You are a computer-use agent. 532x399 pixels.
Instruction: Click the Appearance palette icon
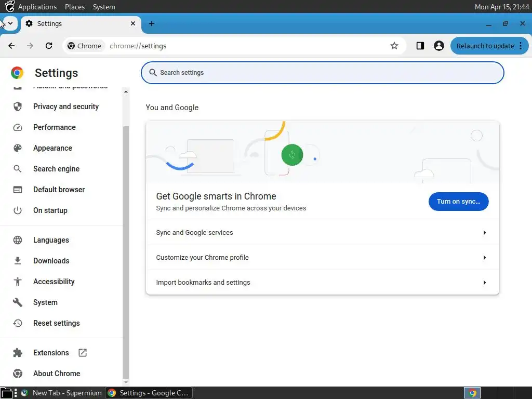pyautogui.click(x=18, y=148)
